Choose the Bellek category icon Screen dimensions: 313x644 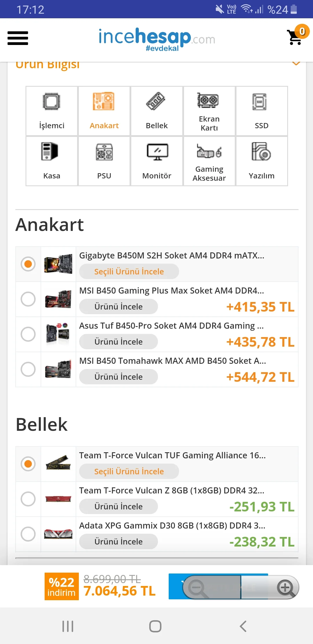157,111
